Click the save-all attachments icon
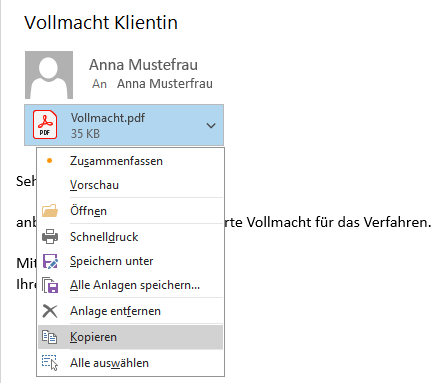The height and width of the screenshot is (391, 445). pos(50,285)
